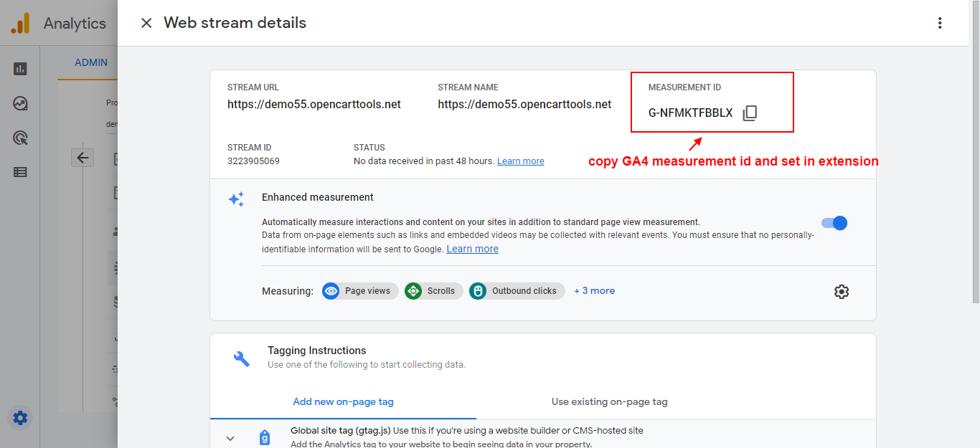Click the Web stream details heading
This screenshot has height=448, width=980.
pyautogui.click(x=235, y=23)
